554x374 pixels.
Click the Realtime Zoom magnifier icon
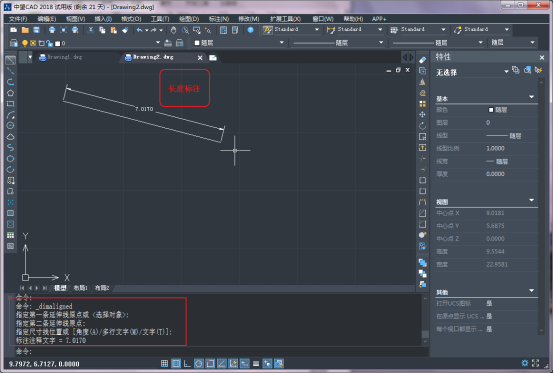coord(185,30)
